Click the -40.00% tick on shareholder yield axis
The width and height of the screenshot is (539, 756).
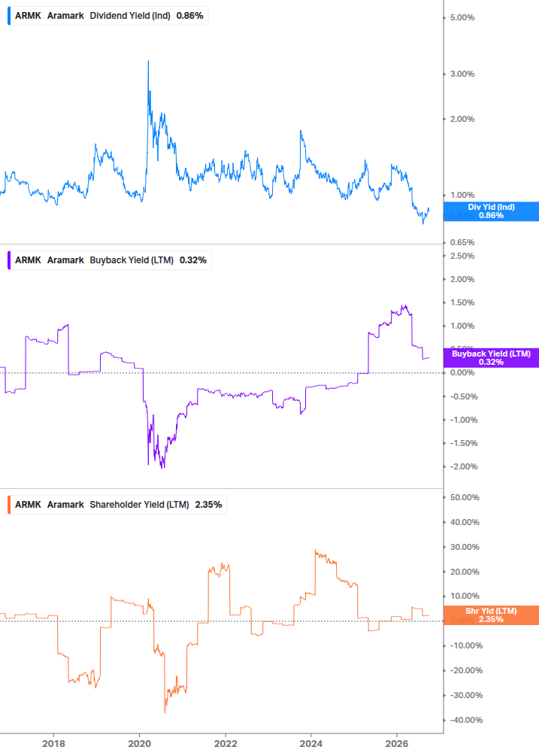coord(466,721)
